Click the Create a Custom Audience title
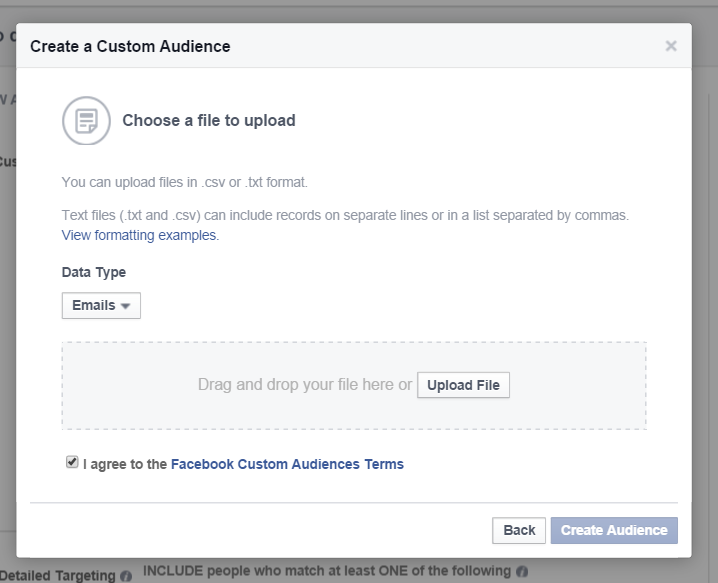 click(130, 46)
